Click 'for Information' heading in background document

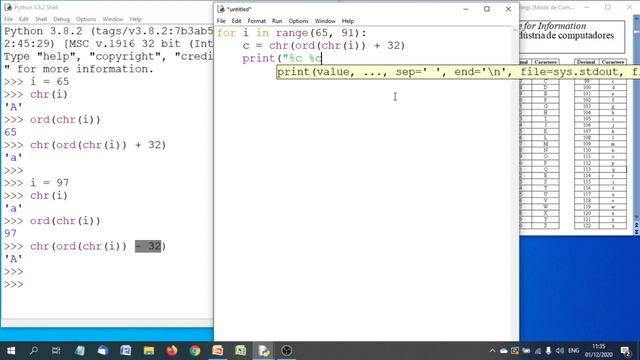555,26
